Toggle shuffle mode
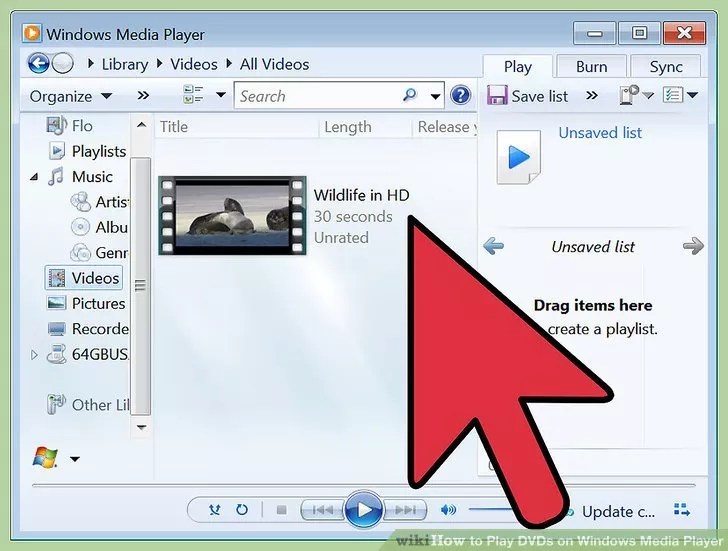Screen dimensions: 728x551 [214, 510]
